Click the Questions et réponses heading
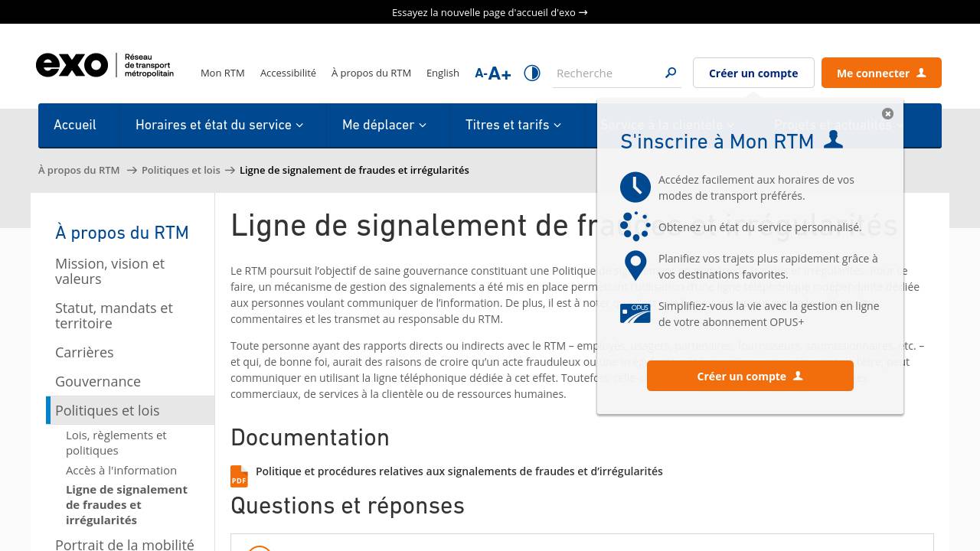Image resolution: width=980 pixels, height=551 pixels. (x=348, y=505)
